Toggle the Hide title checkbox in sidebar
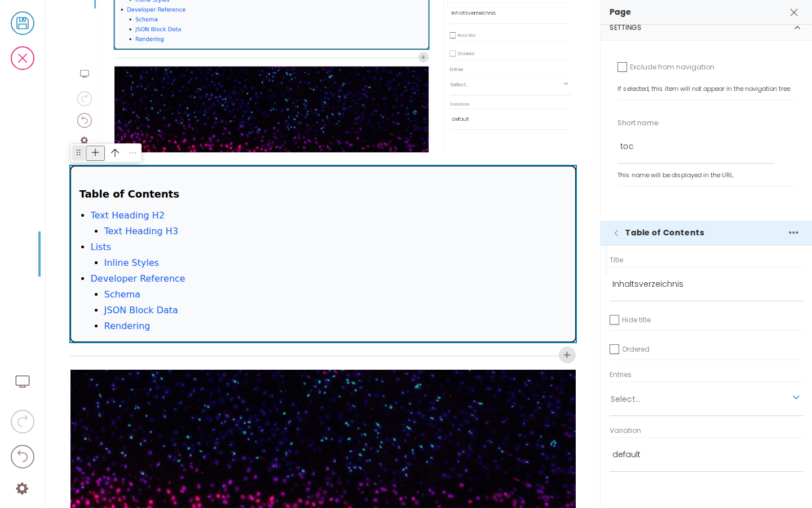The image size is (812, 508). [614, 319]
